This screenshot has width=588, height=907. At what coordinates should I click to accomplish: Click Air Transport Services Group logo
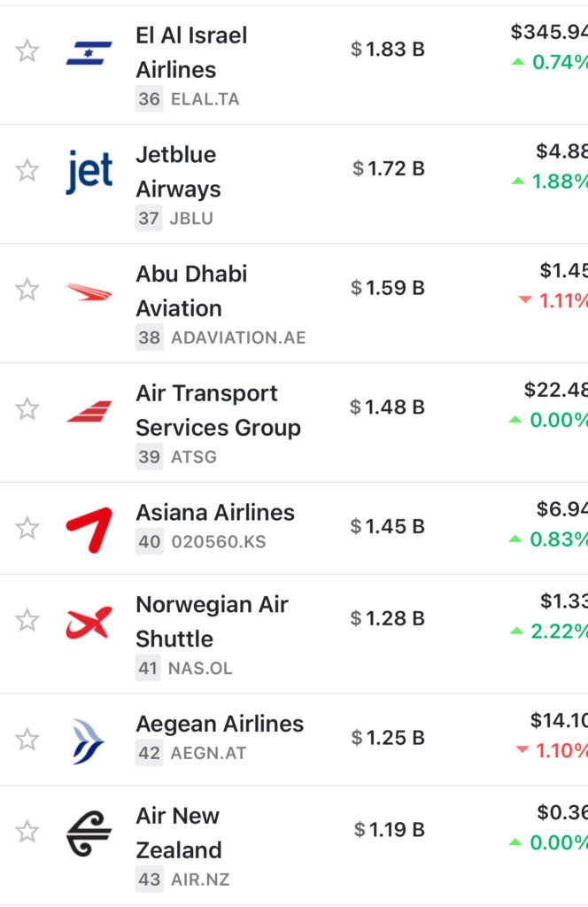(89, 411)
